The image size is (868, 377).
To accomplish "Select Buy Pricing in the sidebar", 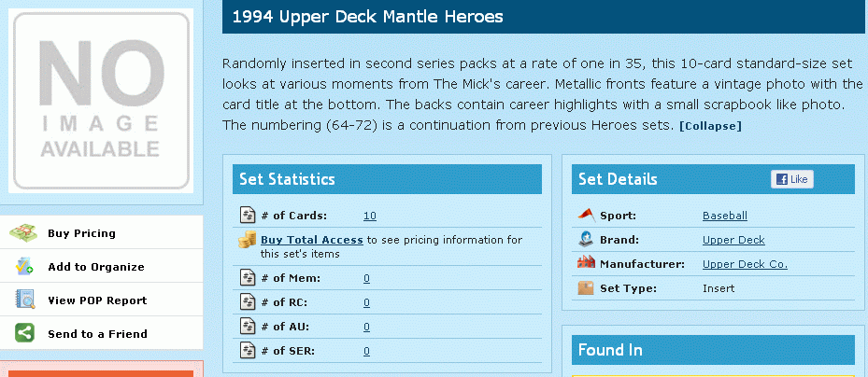I will coord(101,232).
